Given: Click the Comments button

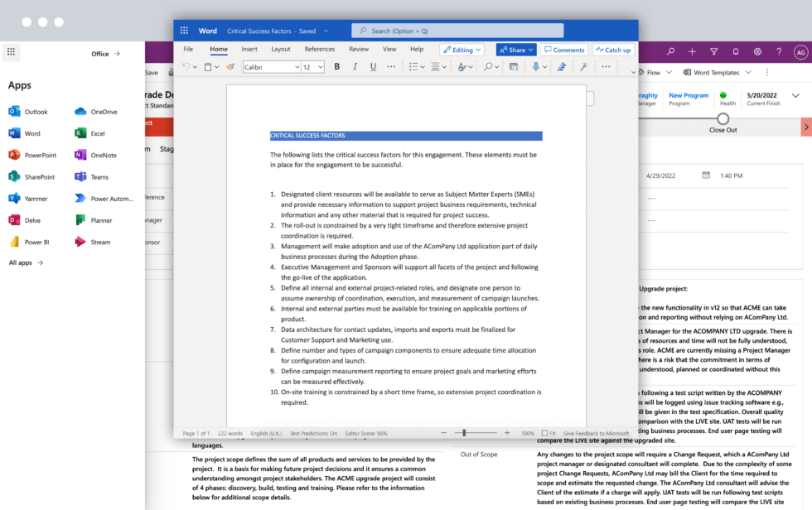Looking at the screenshot, I should tap(563, 50).
